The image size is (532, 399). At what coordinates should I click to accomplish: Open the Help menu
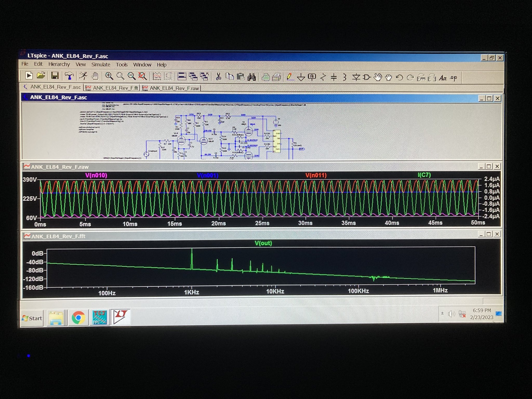(x=161, y=65)
